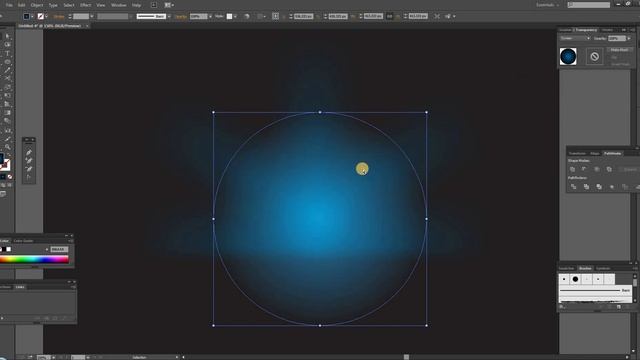Pick a color from the spectrum bar
Image resolution: width=640 pixels, height=360 pixels.
pos(34,259)
